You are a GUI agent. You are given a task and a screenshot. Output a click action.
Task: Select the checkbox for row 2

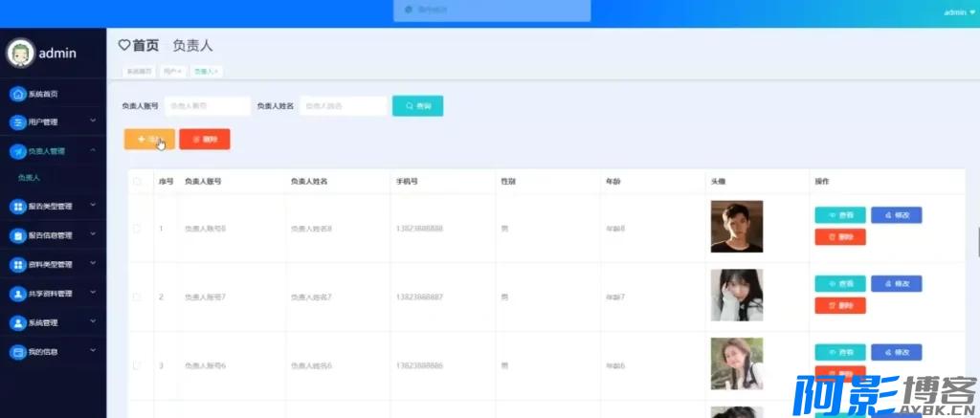(137, 297)
